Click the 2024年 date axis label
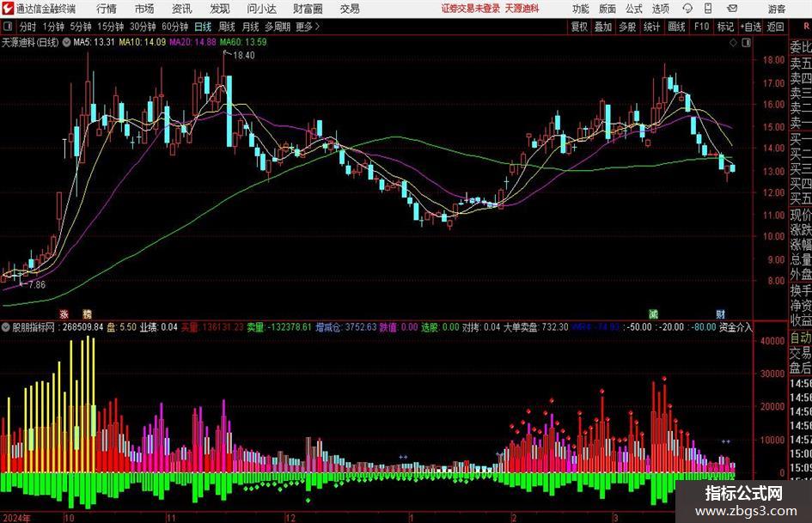The width and height of the screenshot is (812, 523). (16, 518)
